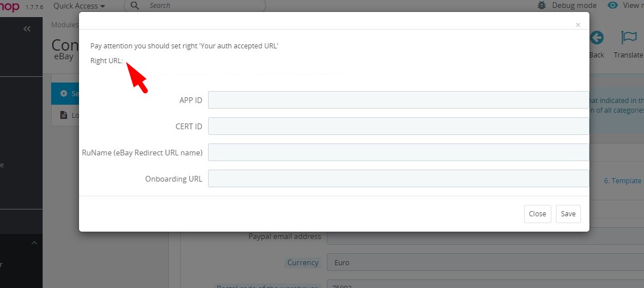
Task: Click the gear icon on Settings tab
Action: click(x=64, y=93)
